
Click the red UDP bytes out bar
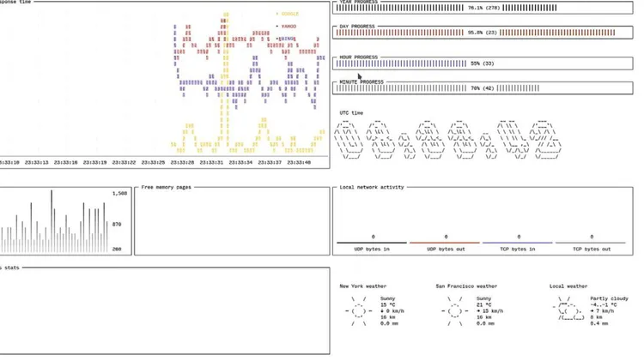(445, 243)
